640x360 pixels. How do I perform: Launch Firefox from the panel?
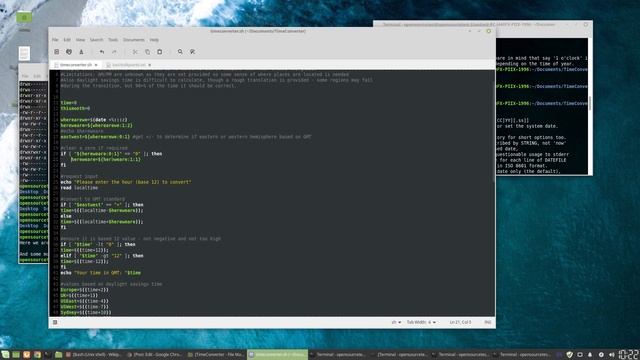click(x=27, y=355)
